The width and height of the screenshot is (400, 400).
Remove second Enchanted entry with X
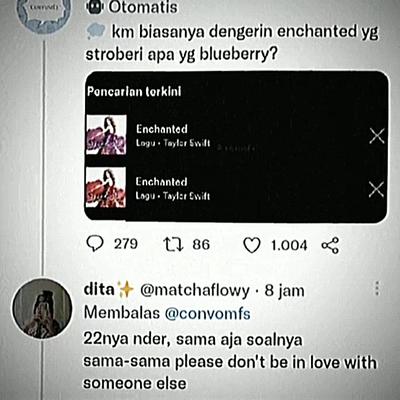376,189
